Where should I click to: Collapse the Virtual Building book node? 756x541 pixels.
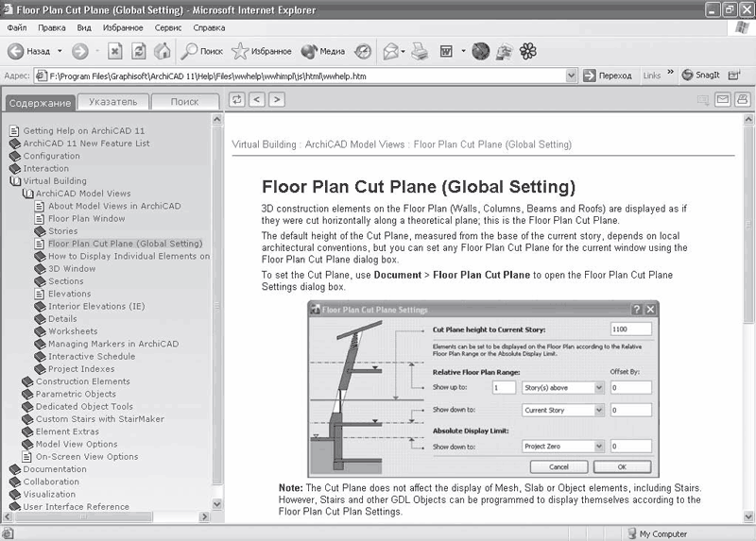point(15,181)
